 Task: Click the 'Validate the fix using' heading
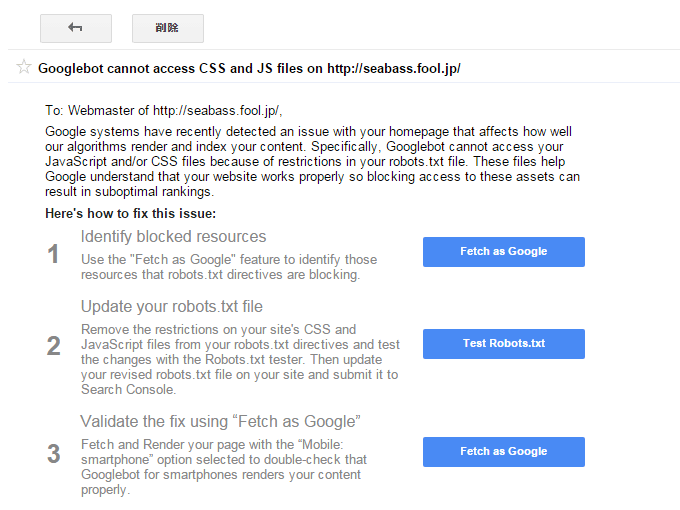[220, 420]
